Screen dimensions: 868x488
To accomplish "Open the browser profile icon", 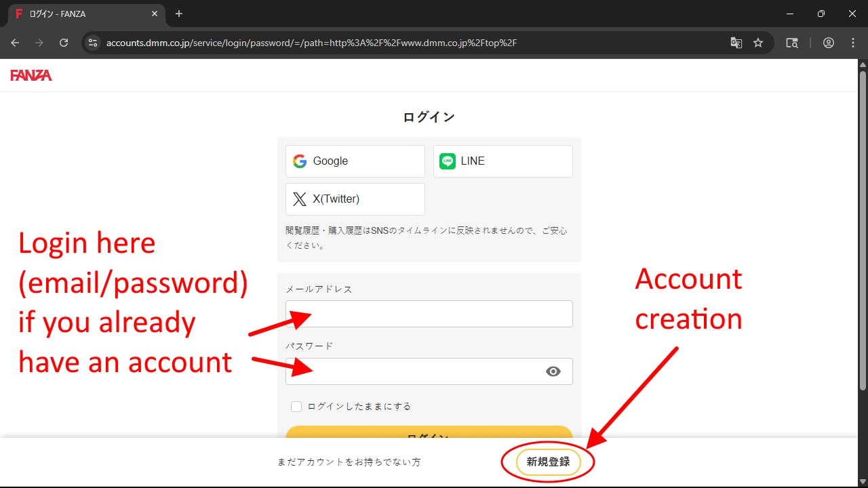I will click(x=829, y=43).
